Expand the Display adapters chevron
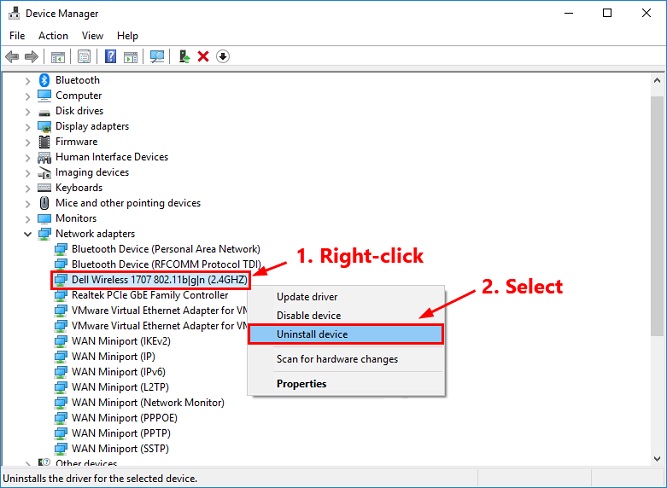The width and height of the screenshot is (667, 488). (x=28, y=127)
